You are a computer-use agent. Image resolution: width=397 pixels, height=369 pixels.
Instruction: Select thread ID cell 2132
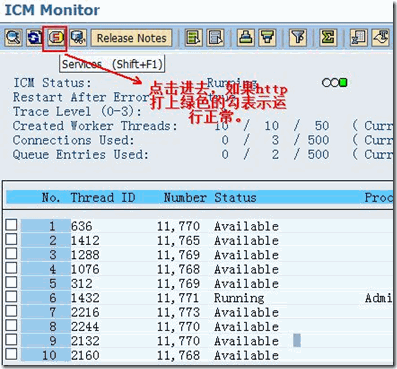pyautogui.click(x=85, y=341)
